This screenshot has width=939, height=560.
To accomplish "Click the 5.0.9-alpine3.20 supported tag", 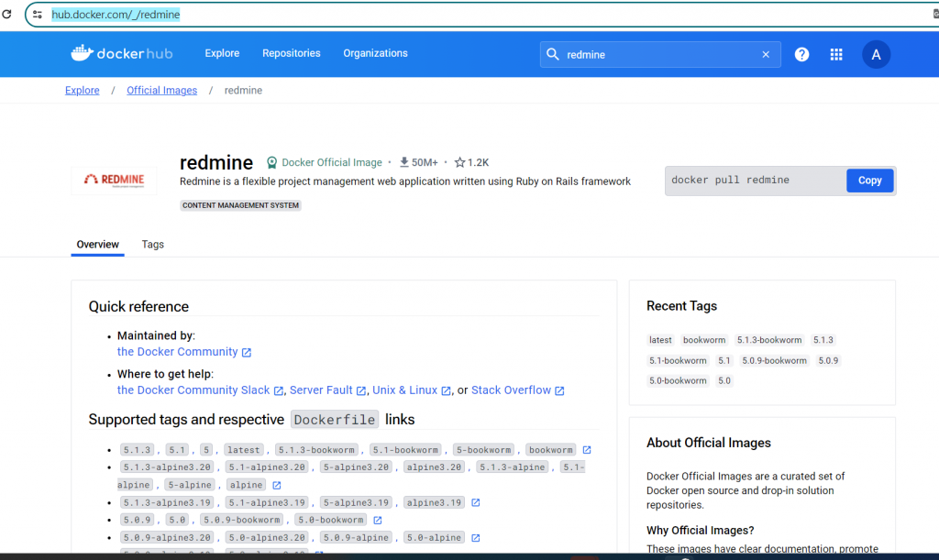I will (x=167, y=538).
